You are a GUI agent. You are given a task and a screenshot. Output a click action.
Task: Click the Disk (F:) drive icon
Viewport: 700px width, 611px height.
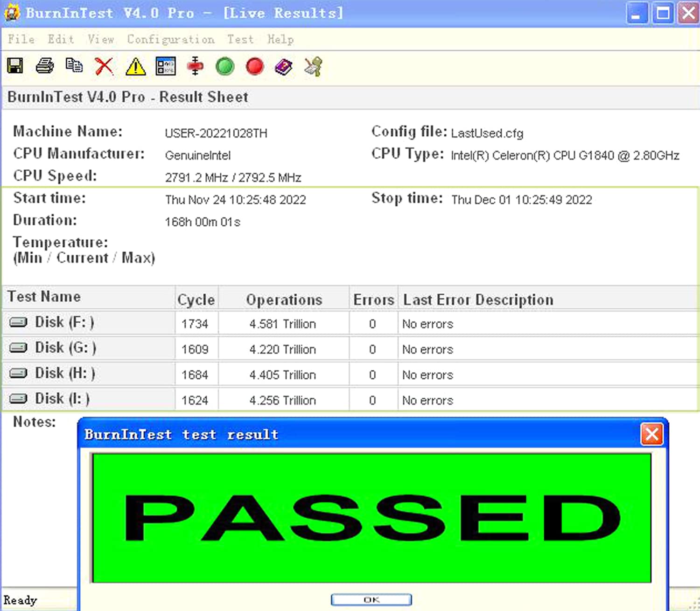pyautogui.click(x=18, y=322)
